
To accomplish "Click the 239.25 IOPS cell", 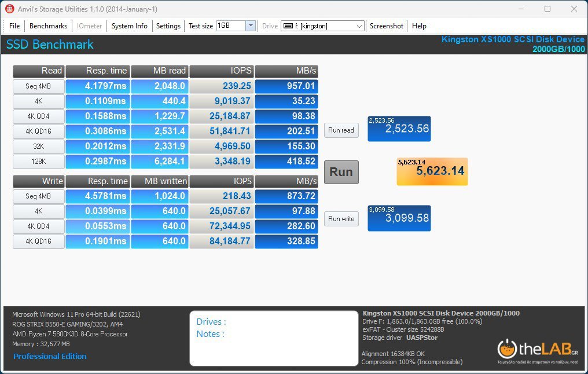I will click(x=222, y=86).
